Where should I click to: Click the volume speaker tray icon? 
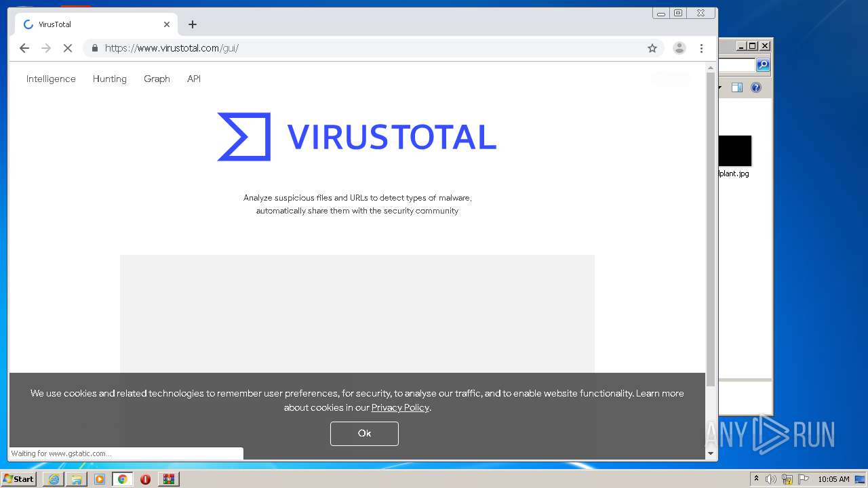click(x=771, y=479)
